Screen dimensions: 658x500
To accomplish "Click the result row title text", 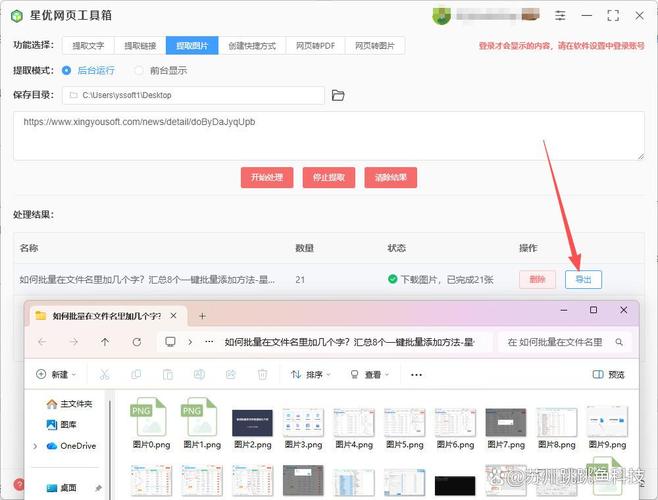I will click(x=147, y=280).
